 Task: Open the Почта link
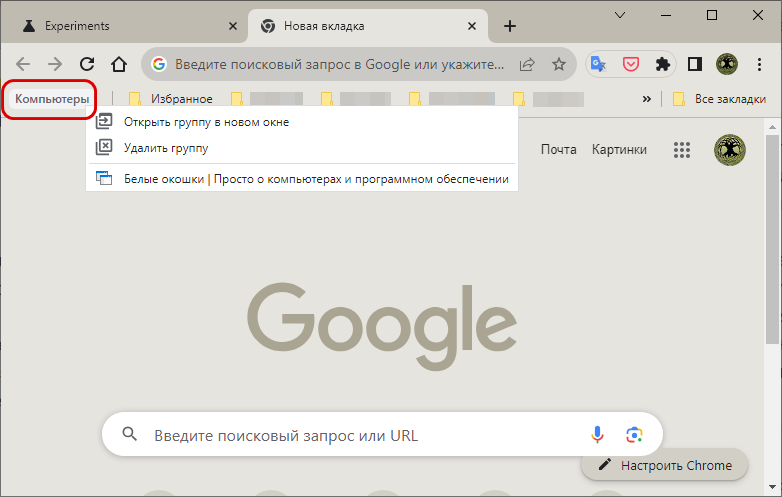(559, 150)
